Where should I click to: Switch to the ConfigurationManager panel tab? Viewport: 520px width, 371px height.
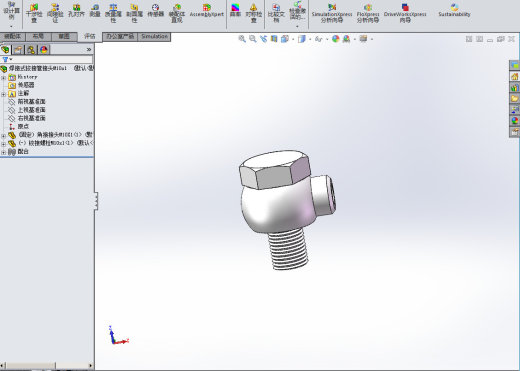point(31,50)
